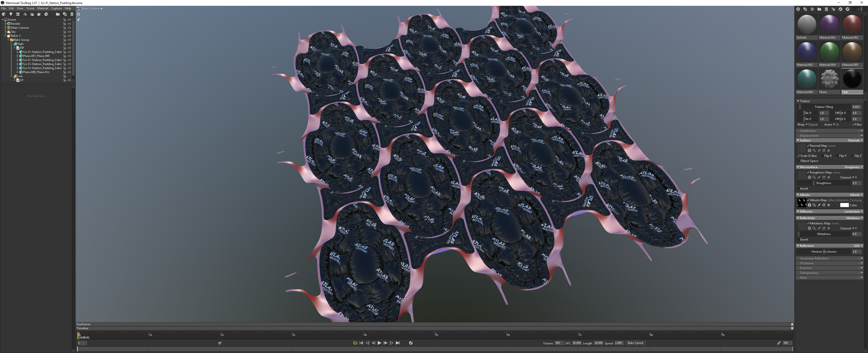Click the Texture Tiling value field
This screenshot has width=868, height=353.
click(x=857, y=107)
